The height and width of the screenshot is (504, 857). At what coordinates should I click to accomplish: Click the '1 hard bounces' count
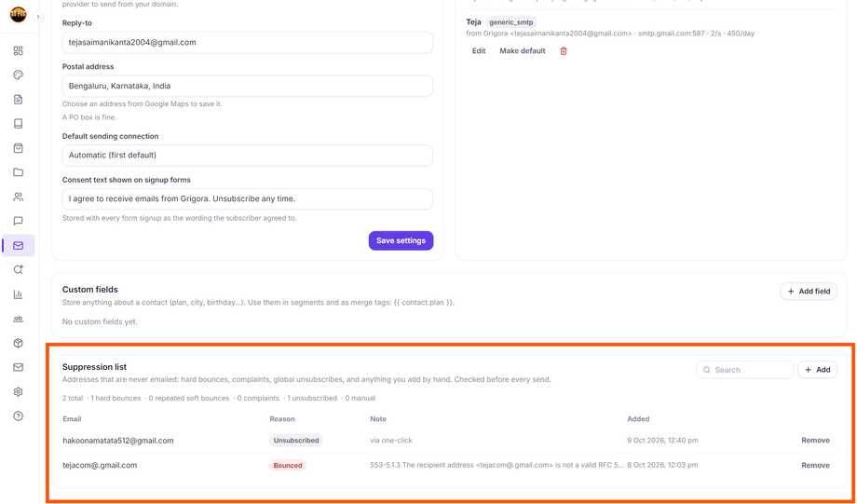pos(116,398)
